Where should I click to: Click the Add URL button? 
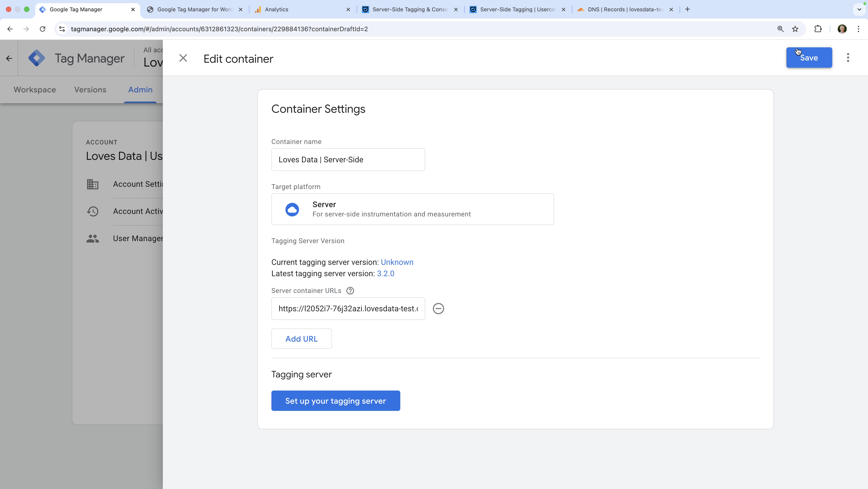tap(301, 339)
